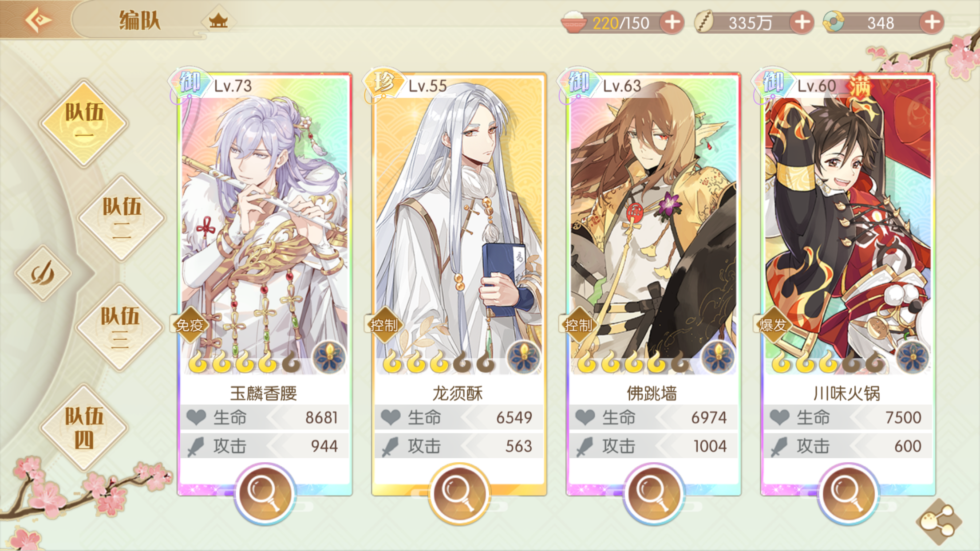Add jade using the 348 plus button
Viewport: 980px width, 551px height.
932,22
